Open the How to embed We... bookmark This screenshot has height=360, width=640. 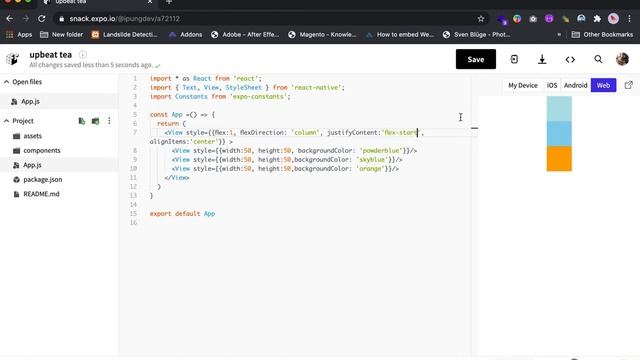(400, 35)
